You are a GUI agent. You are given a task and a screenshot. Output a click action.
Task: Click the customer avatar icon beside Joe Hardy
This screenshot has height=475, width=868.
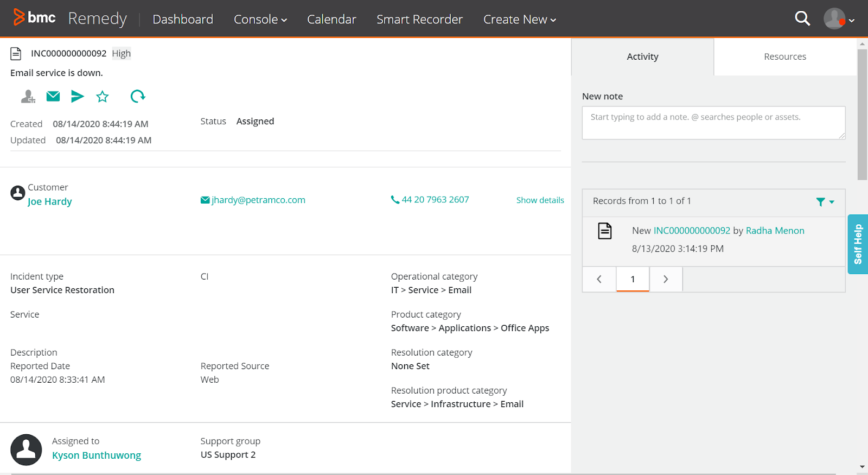[18, 193]
